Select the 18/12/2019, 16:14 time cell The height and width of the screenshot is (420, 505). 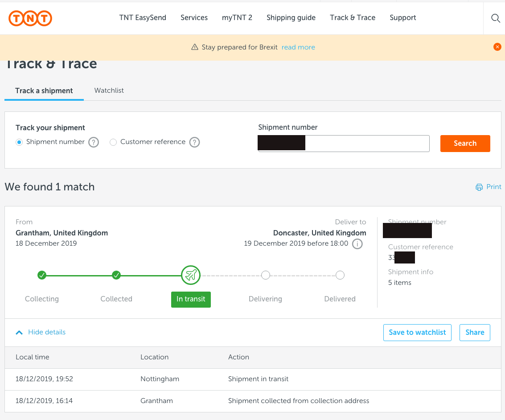coord(44,401)
